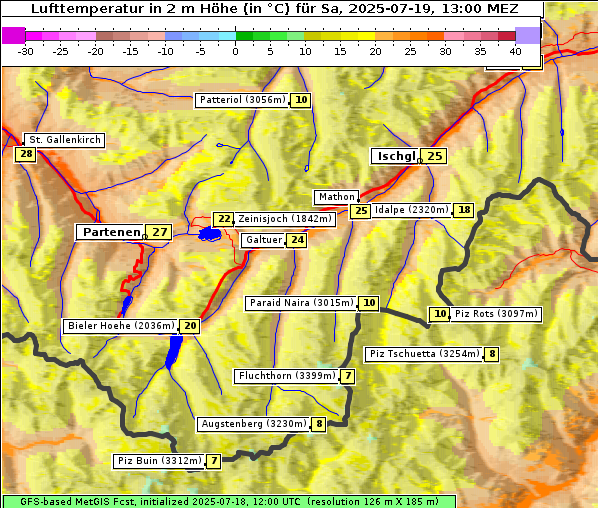Screen dimensions: 598x508
Task: Select the St. Gallenkirch label
Action: pos(64,140)
